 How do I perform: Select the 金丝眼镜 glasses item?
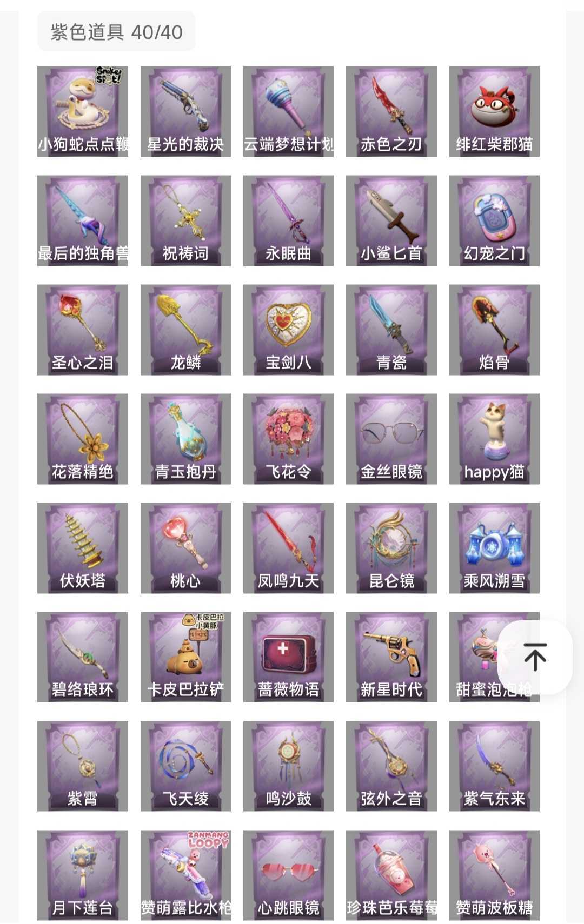click(x=391, y=439)
